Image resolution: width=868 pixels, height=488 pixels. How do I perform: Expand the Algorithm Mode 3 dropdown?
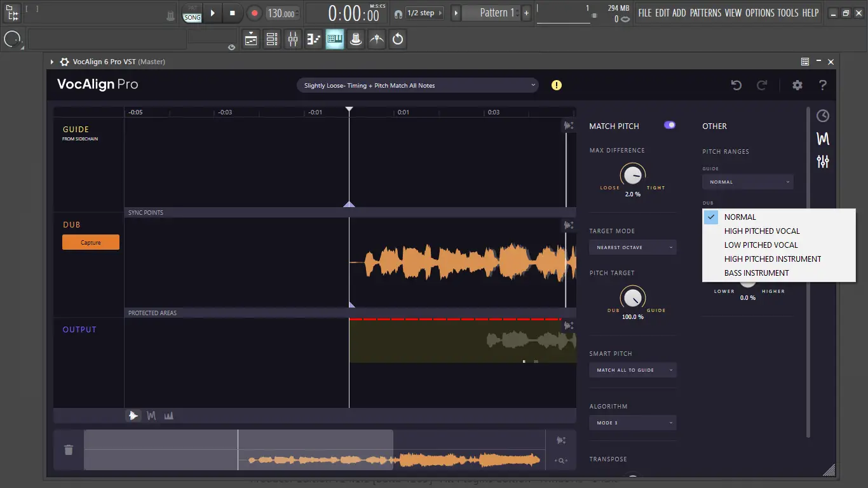pos(632,423)
